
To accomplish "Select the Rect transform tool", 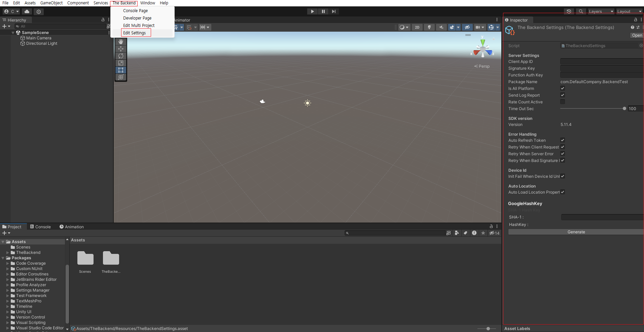I will [x=121, y=70].
